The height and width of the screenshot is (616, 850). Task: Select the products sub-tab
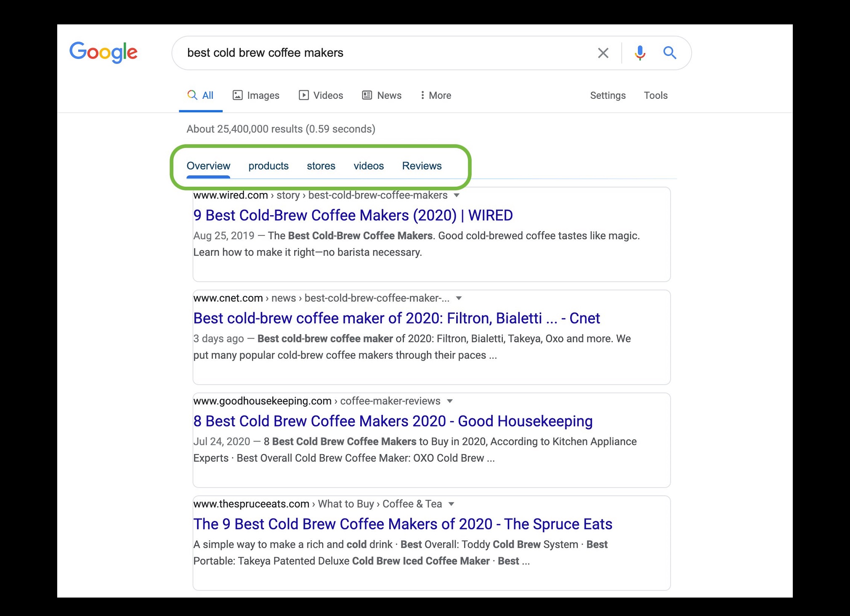pyautogui.click(x=268, y=166)
